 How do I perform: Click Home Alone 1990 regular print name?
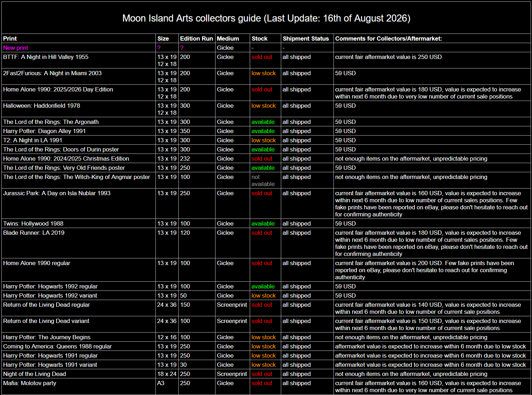pos(36,263)
